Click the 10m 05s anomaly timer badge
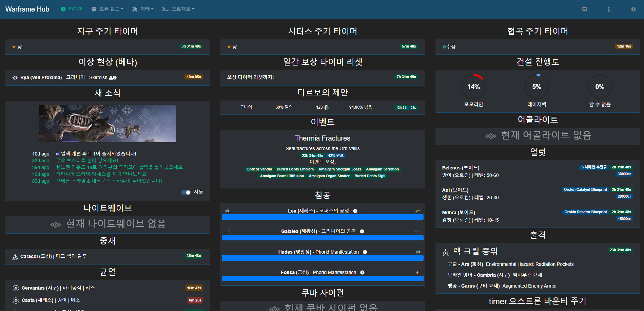Viewport: 644px width, 311px height. [194, 77]
